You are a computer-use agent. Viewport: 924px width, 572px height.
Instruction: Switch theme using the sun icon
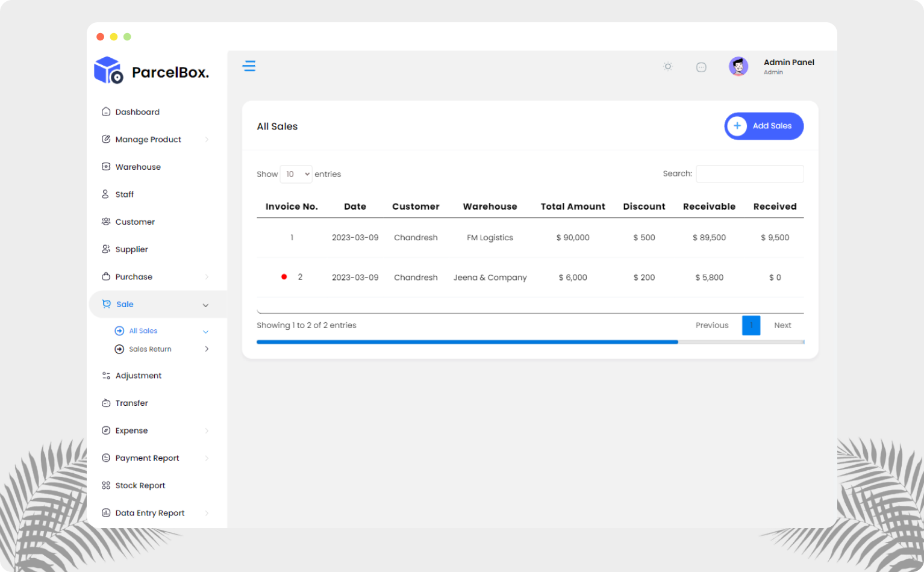point(667,67)
